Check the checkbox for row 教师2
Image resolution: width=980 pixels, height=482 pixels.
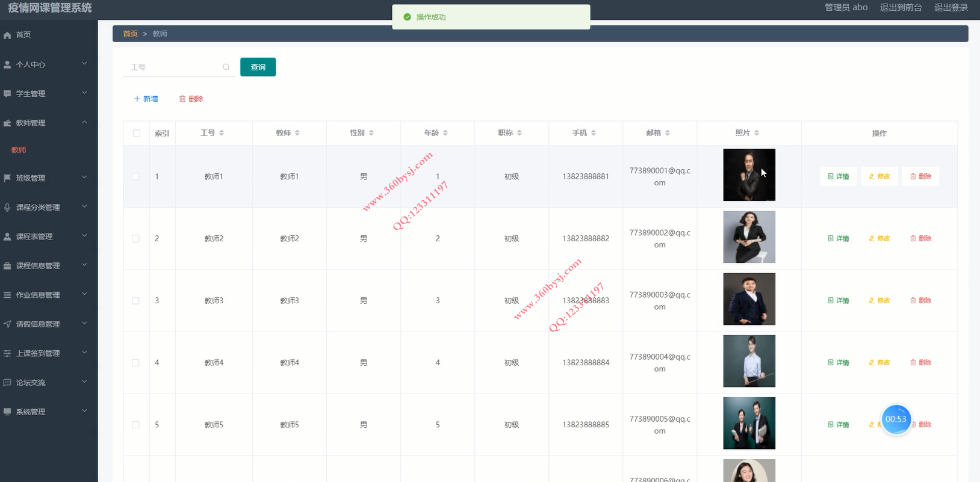click(135, 238)
